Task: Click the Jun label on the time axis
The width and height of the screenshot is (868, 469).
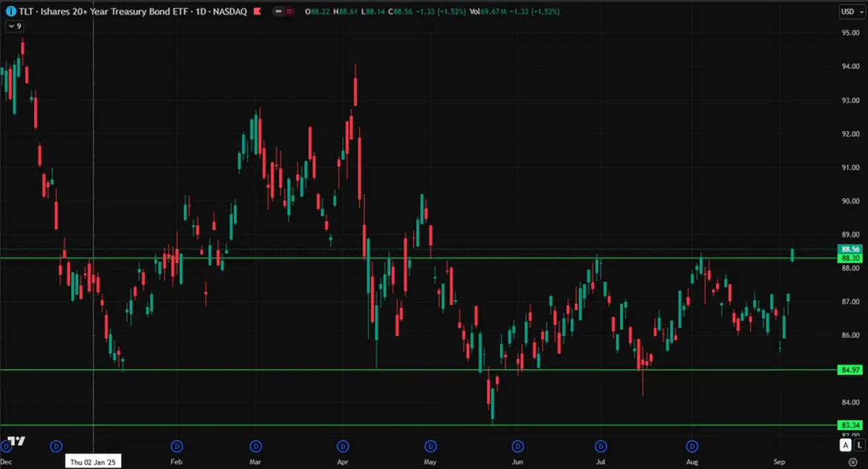Action: [518, 461]
